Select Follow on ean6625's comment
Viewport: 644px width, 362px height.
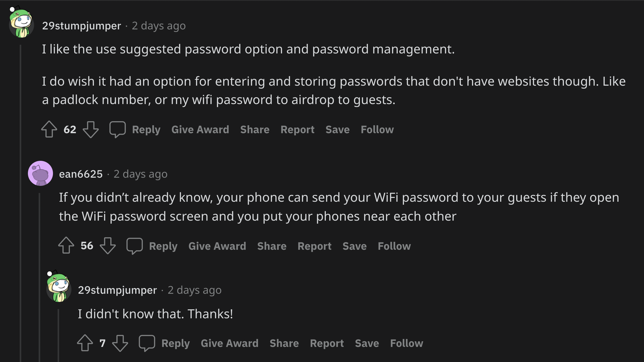click(x=394, y=246)
